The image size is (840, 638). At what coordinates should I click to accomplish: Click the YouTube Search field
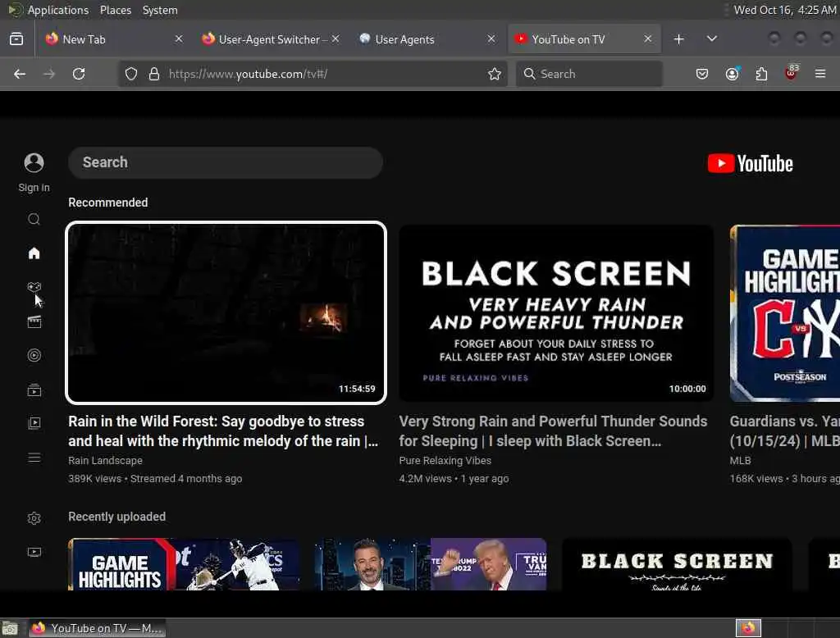(226, 162)
